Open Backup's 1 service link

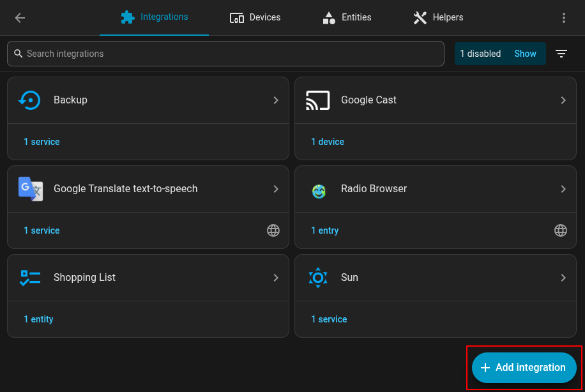coord(42,142)
